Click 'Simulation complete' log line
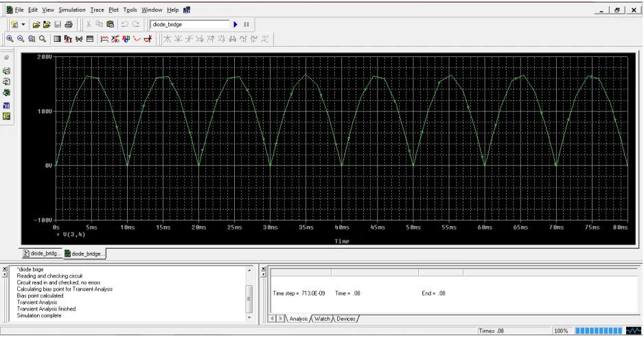Image resolution: width=644 pixels, height=338 pixels. [39, 315]
